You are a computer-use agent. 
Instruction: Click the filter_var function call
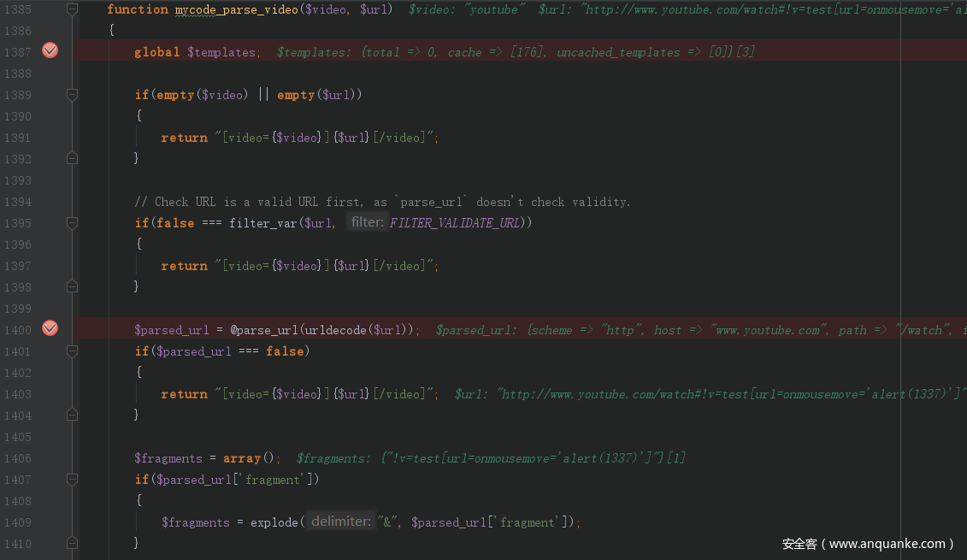(263, 222)
